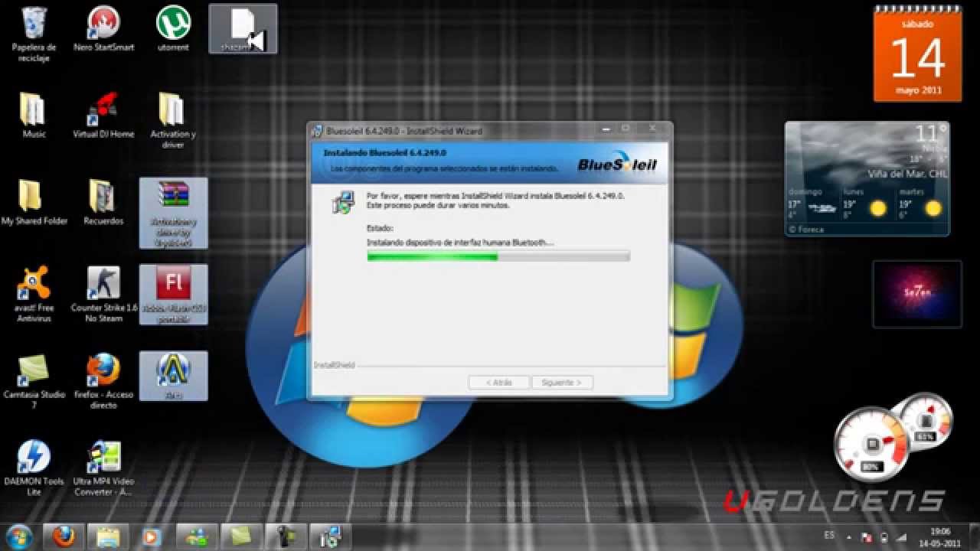Activate the InstallShield installer taskbar icon
Viewport: 980px width, 551px height.
[x=330, y=536]
